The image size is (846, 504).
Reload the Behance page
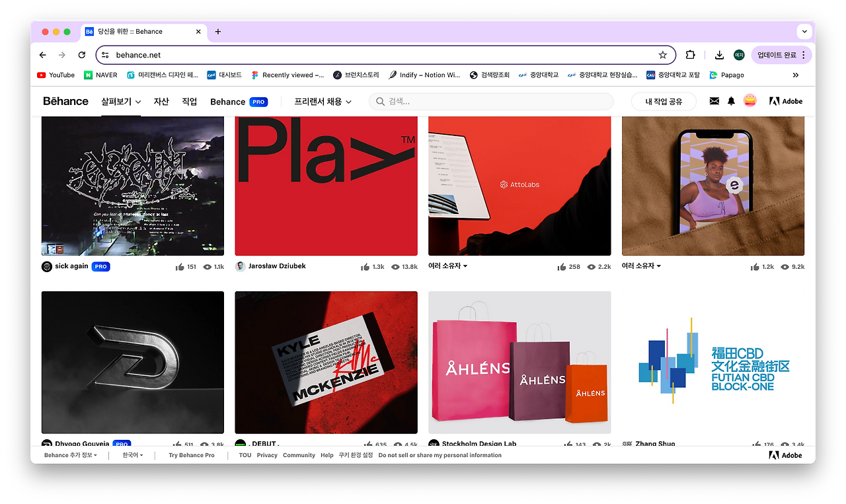pyautogui.click(x=81, y=55)
